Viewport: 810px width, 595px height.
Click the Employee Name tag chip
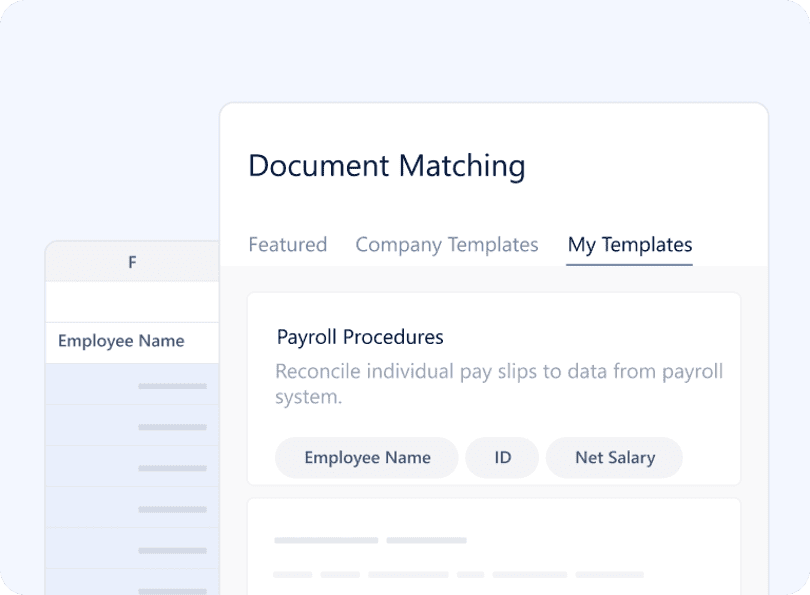[x=367, y=458]
